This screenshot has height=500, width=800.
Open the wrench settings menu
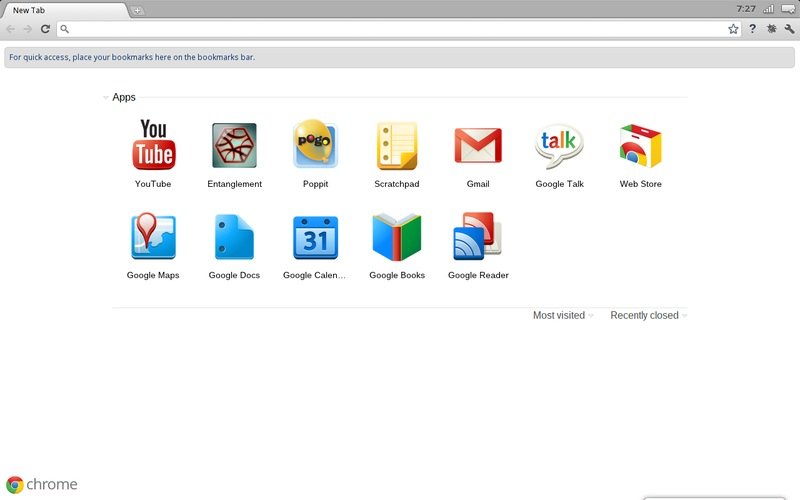tap(789, 29)
